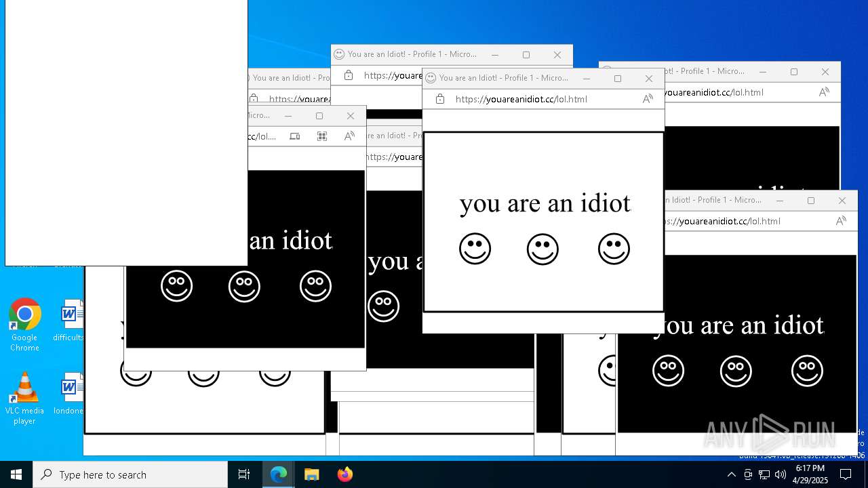Close the "cc/lol...." window

[350, 116]
